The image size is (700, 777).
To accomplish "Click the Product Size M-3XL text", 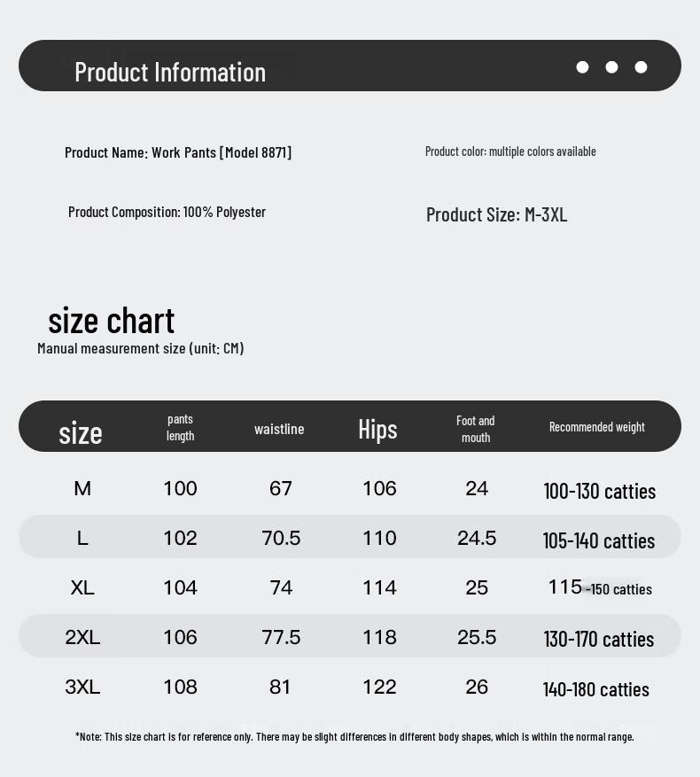I will 496,214.
